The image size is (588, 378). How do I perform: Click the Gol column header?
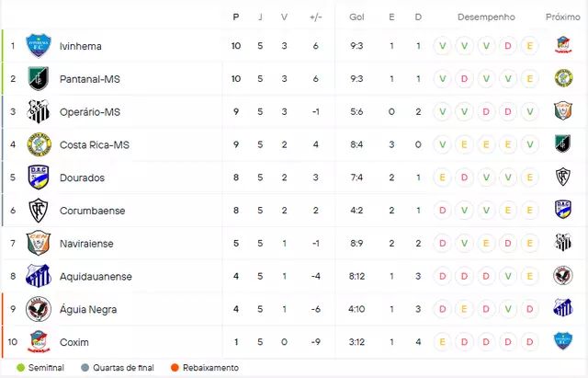[x=356, y=17]
